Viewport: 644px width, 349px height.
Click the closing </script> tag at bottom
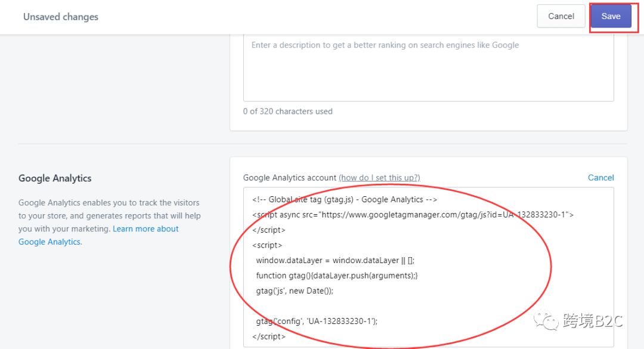click(x=269, y=336)
